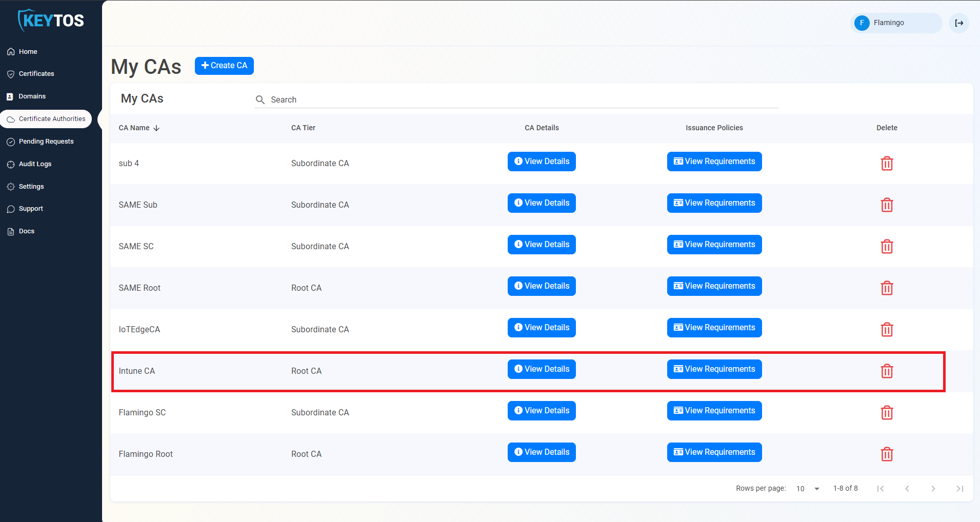Open Docs from the sidebar menu
The image size is (980, 522).
pyautogui.click(x=26, y=231)
